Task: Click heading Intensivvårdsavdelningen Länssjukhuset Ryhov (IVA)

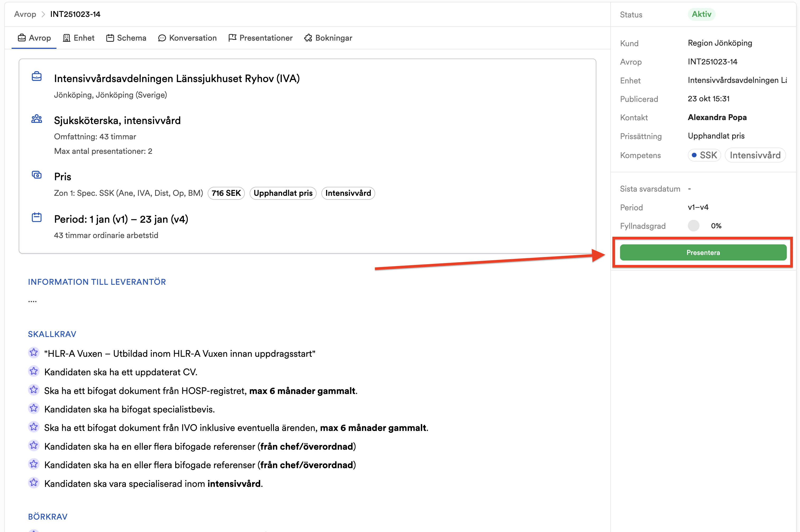Action: click(x=177, y=79)
